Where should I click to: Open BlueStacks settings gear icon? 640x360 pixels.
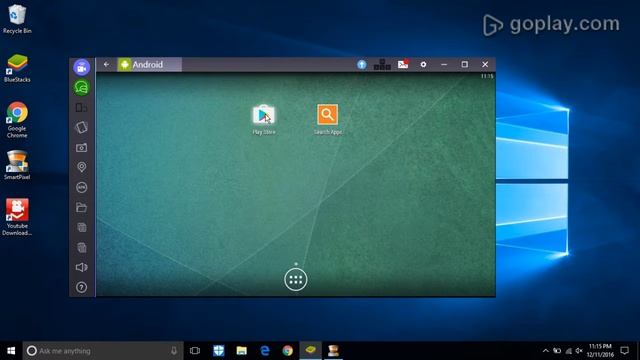click(x=423, y=64)
